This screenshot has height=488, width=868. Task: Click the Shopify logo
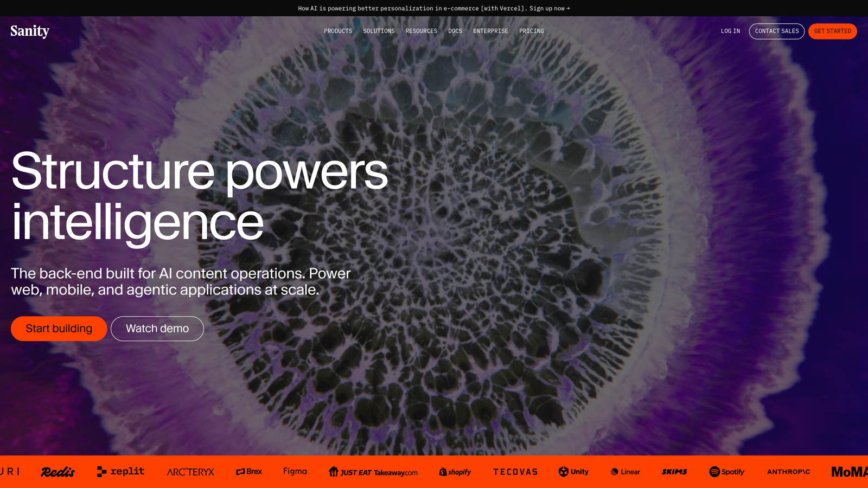coord(455,472)
